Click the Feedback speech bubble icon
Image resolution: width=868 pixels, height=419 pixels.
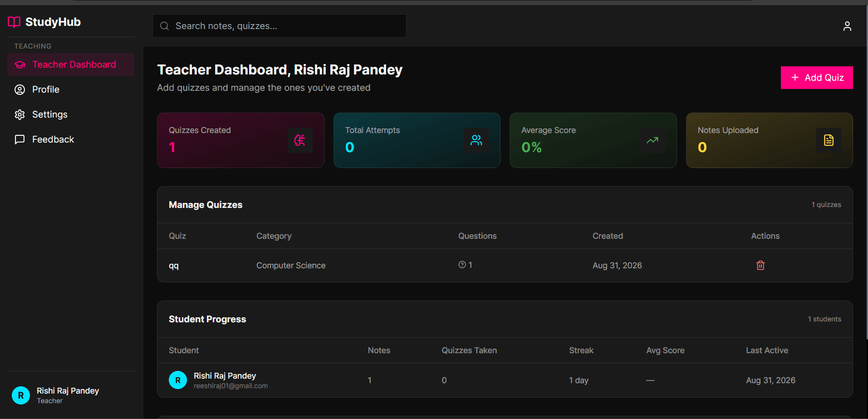(20, 139)
